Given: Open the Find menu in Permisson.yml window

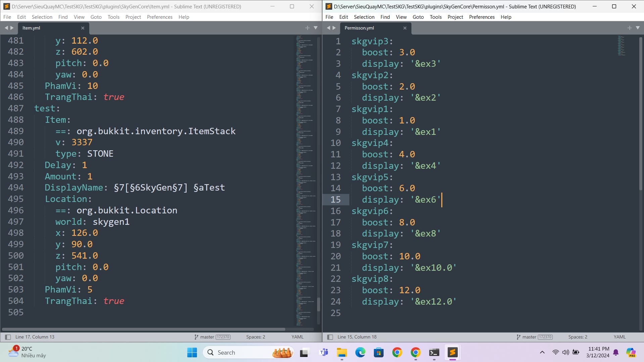Looking at the screenshot, I should click(x=385, y=17).
